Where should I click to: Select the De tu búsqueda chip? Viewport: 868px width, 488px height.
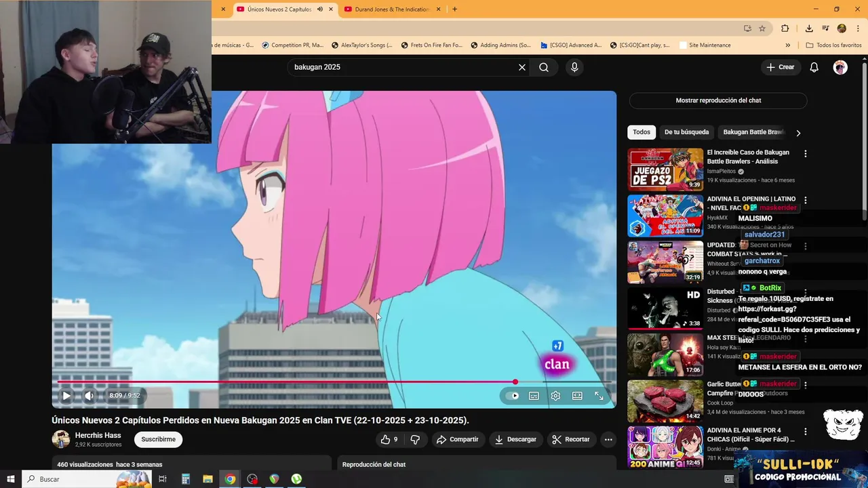point(686,132)
